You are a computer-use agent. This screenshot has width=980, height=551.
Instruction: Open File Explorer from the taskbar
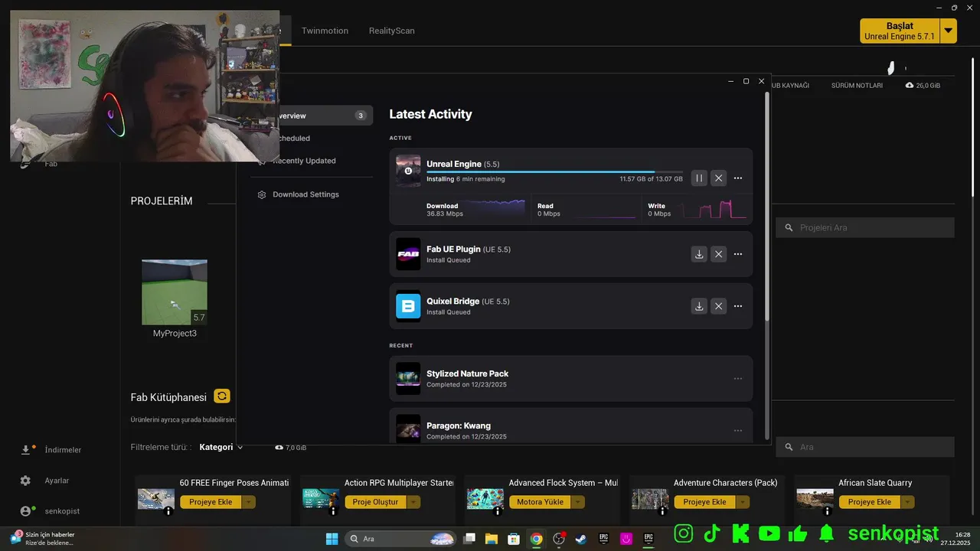pyautogui.click(x=492, y=539)
